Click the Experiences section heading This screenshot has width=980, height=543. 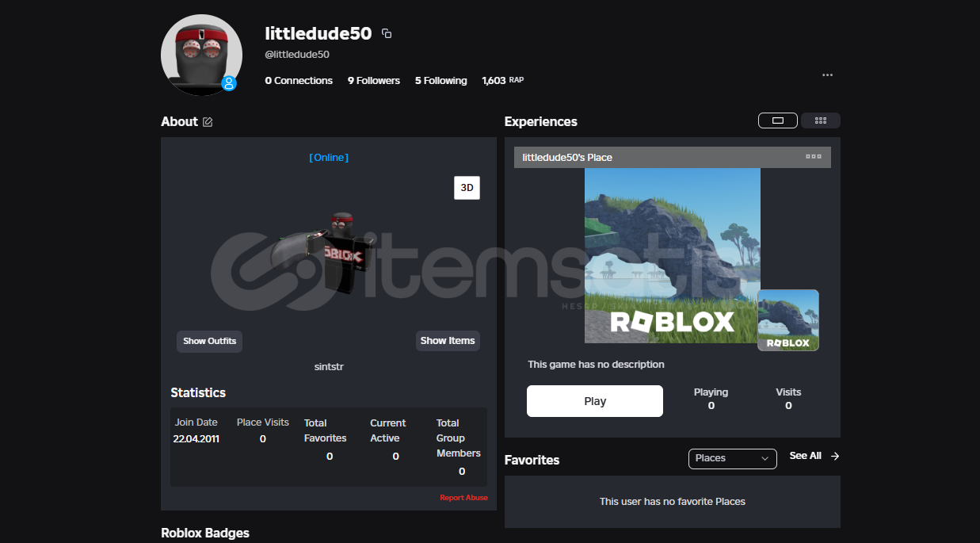(x=541, y=121)
